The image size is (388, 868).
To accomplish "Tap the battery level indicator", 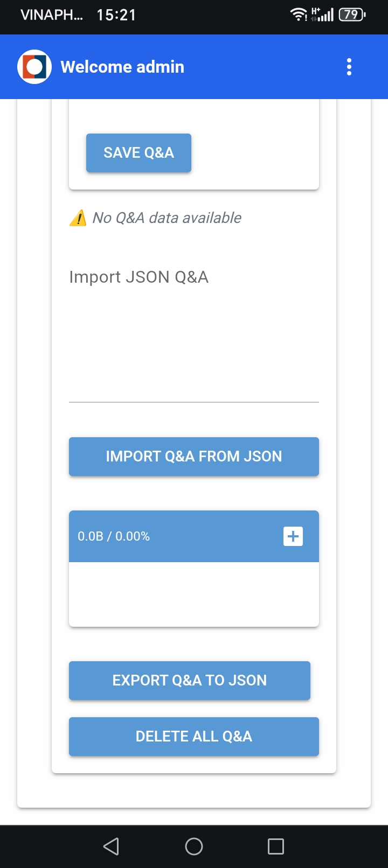I will pyautogui.click(x=352, y=15).
